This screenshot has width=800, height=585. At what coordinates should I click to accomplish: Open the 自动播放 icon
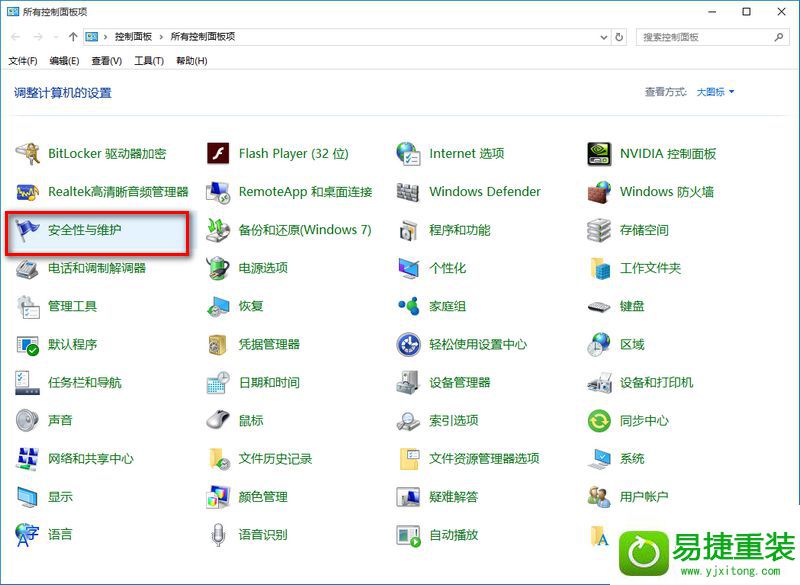pyautogui.click(x=408, y=536)
